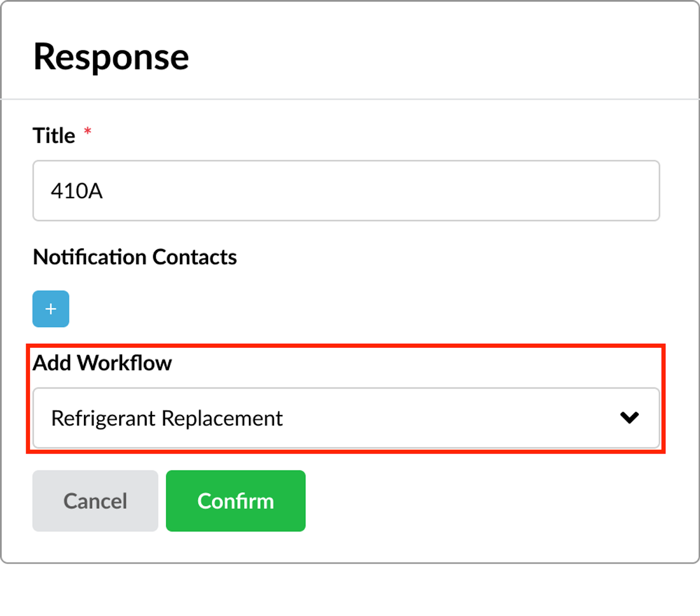Click the red required asterisk beside Title
The image size is (700, 616).
point(87,131)
